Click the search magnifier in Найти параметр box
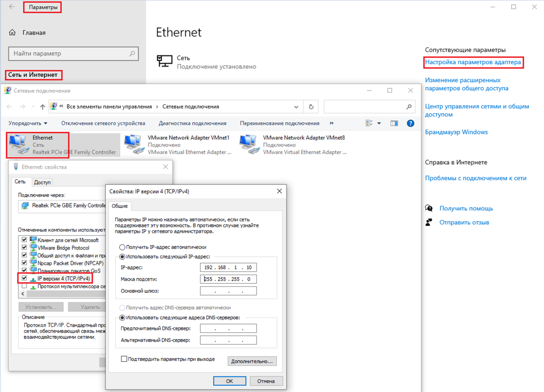Screen dimensions: 544x392 pos(132,54)
